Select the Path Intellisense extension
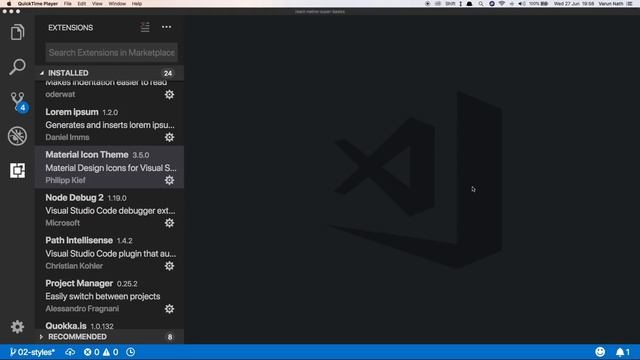640x360 pixels. coord(109,253)
